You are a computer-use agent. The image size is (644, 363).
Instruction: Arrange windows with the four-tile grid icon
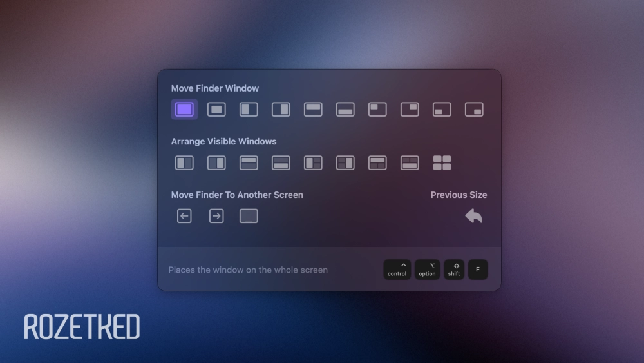(442, 163)
